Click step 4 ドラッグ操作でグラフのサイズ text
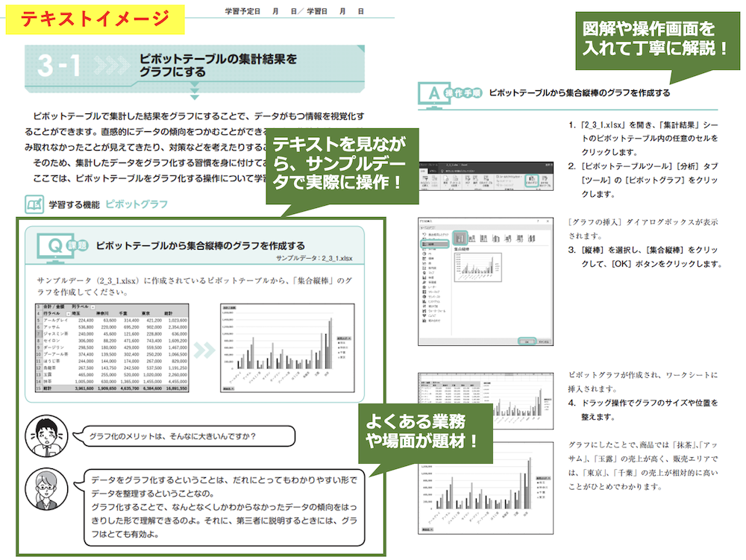This screenshot has width=746, height=560. [643, 410]
